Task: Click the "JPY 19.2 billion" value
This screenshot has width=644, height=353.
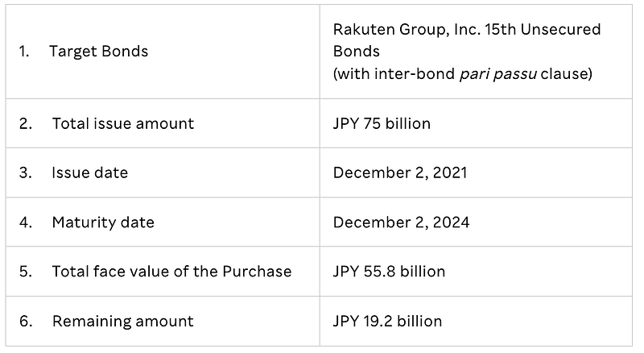Action: 387,322
